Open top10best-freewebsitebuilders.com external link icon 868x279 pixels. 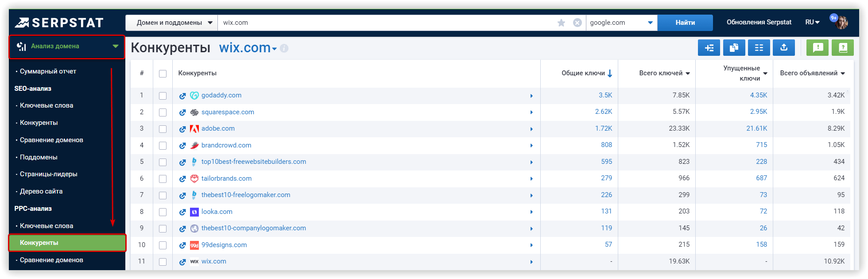182,162
